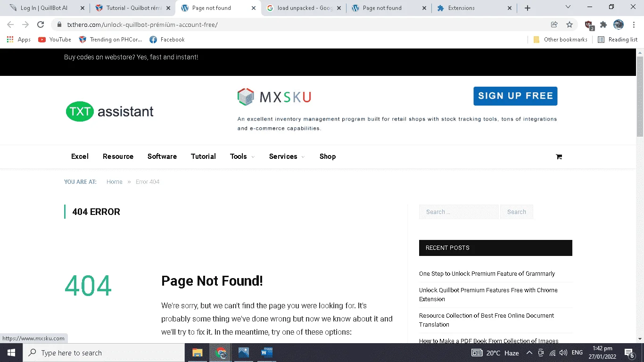Viewport: 644px width, 362px height.
Task: Click the ENG language indicator
Action: coord(577,353)
